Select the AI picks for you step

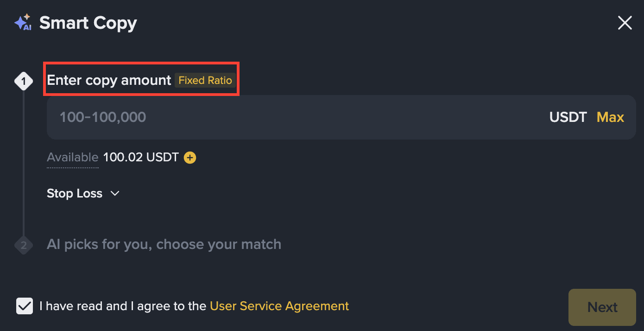164,244
